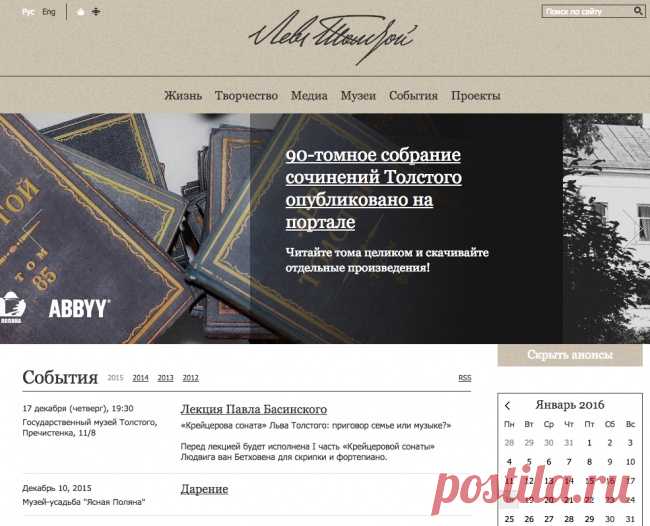This screenshot has width=650, height=526.
Task: Select January 8 in the calendar
Action: [x=589, y=462]
